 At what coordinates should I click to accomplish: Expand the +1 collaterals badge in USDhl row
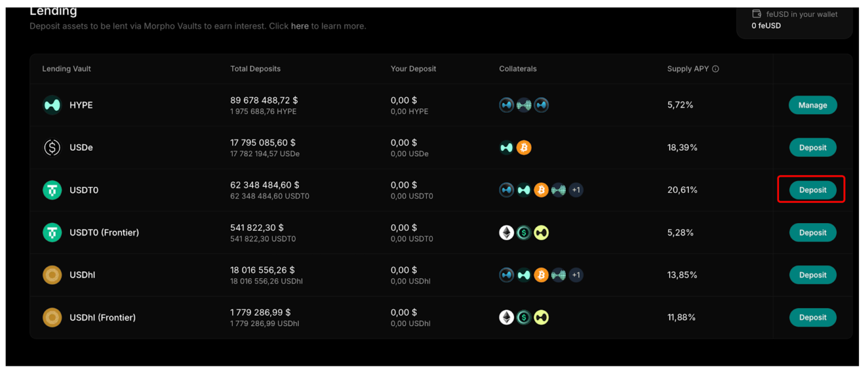[576, 275]
